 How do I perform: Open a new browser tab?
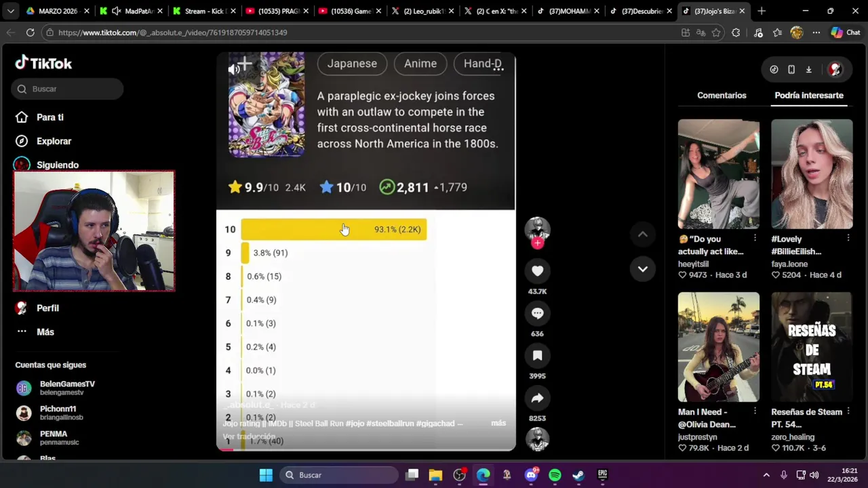[x=762, y=11]
